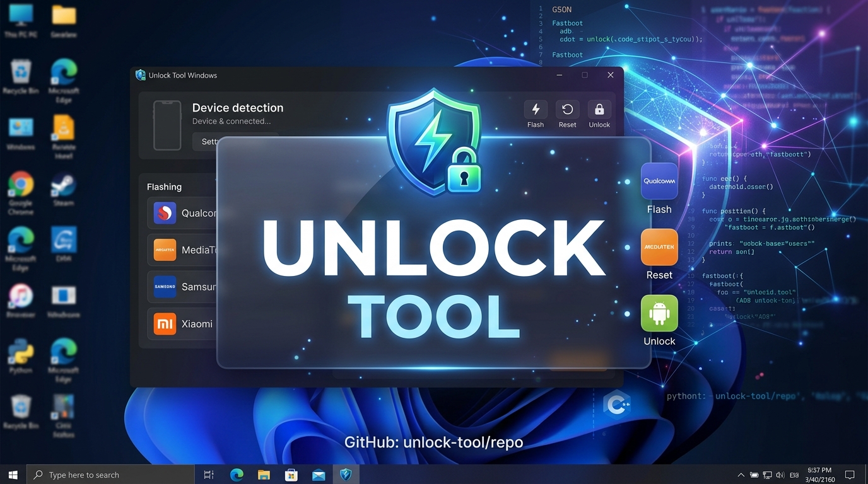868x484 pixels.
Task: Click the Unlock Tool shield on the taskbar
Action: 346,475
